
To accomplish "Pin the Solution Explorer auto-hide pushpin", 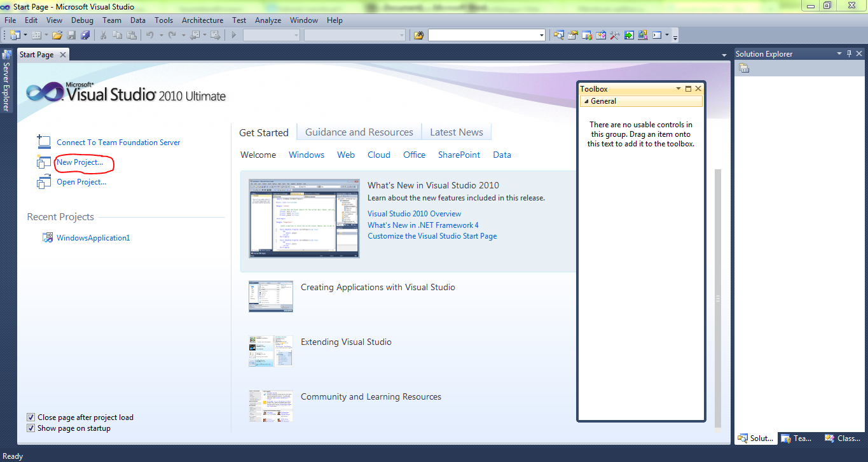I will point(849,53).
